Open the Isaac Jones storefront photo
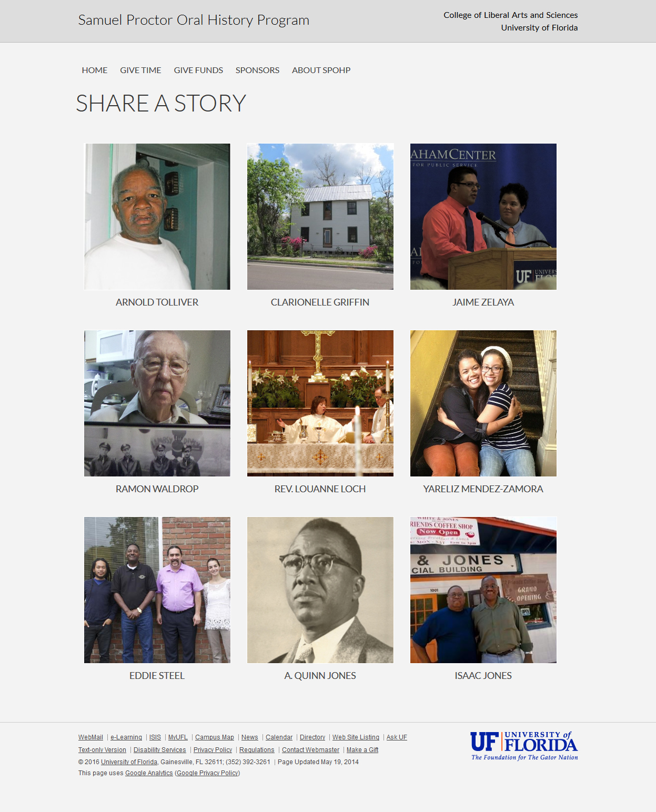 click(483, 590)
